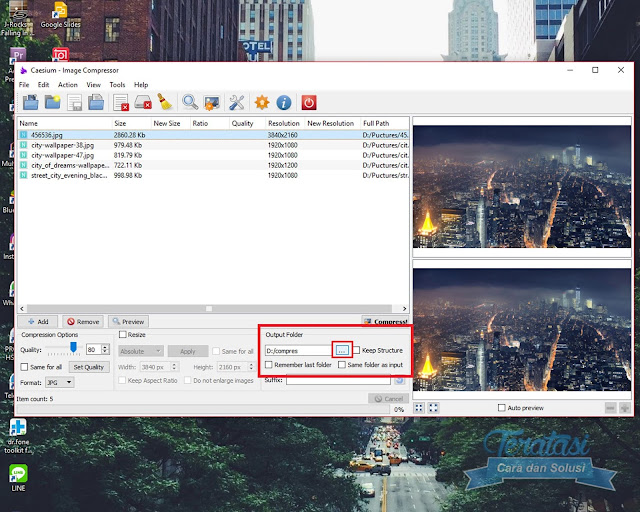The height and width of the screenshot is (512, 640).
Task: Open the blue info About icon
Action: click(284, 102)
